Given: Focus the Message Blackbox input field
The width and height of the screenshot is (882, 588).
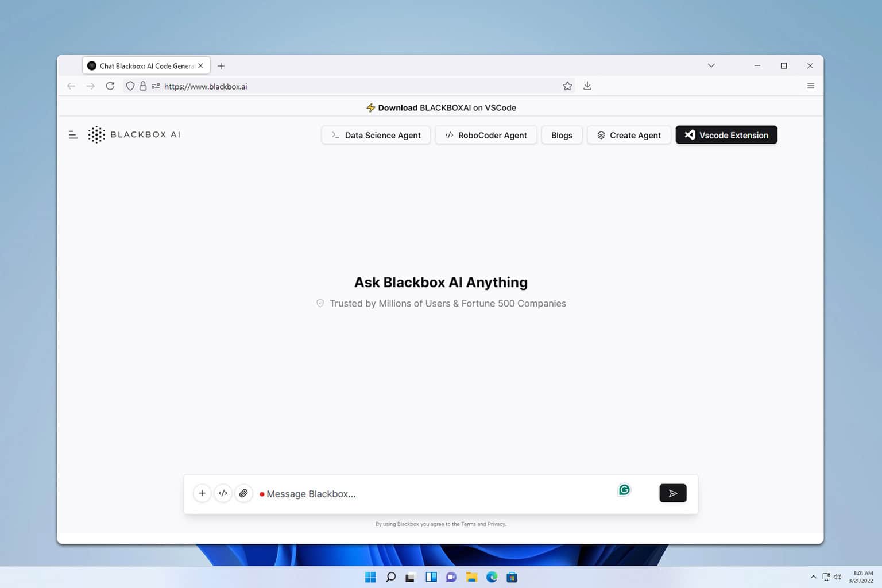Looking at the screenshot, I should pyautogui.click(x=436, y=494).
